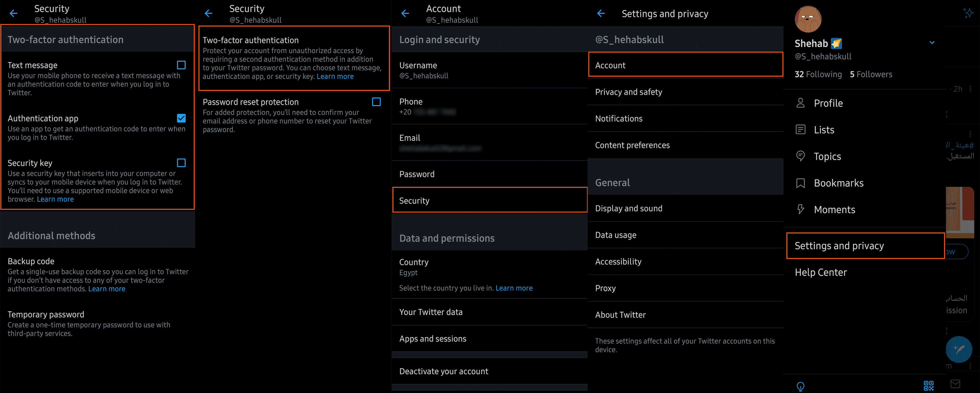The width and height of the screenshot is (980, 393).
Task: Select Security under Login and security
Action: tap(414, 201)
